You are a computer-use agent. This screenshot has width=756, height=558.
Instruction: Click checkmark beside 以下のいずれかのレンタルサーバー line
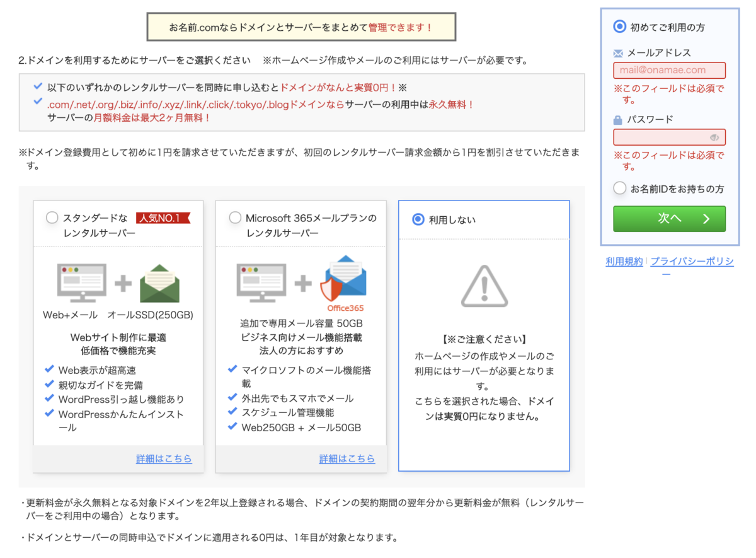[38, 86]
